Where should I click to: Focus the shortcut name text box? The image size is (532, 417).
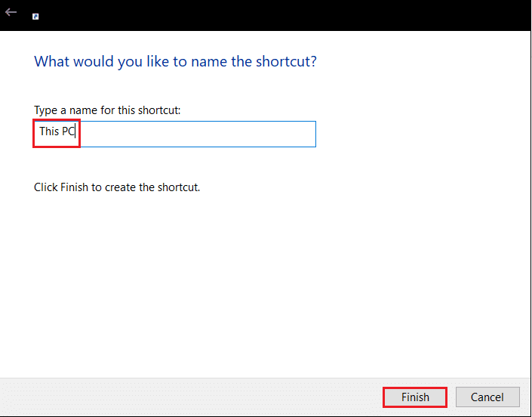coord(175,134)
